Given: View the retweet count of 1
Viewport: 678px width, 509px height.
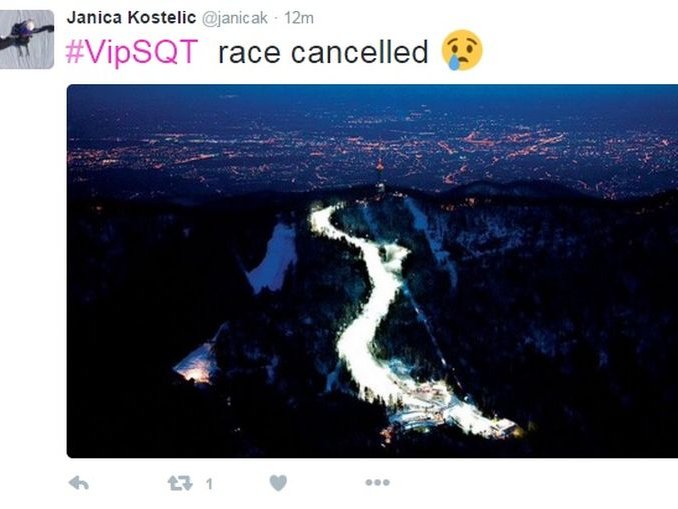Looking at the screenshot, I should tap(209, 483).
